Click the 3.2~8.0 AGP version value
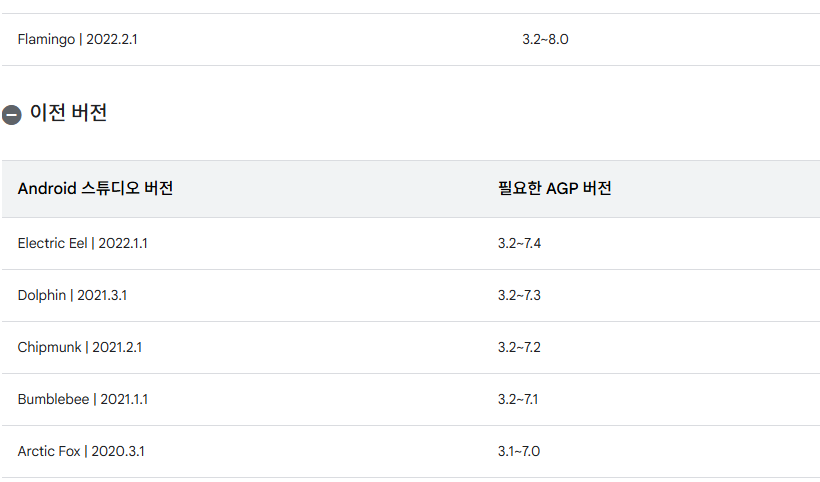 tap(545, 39)
